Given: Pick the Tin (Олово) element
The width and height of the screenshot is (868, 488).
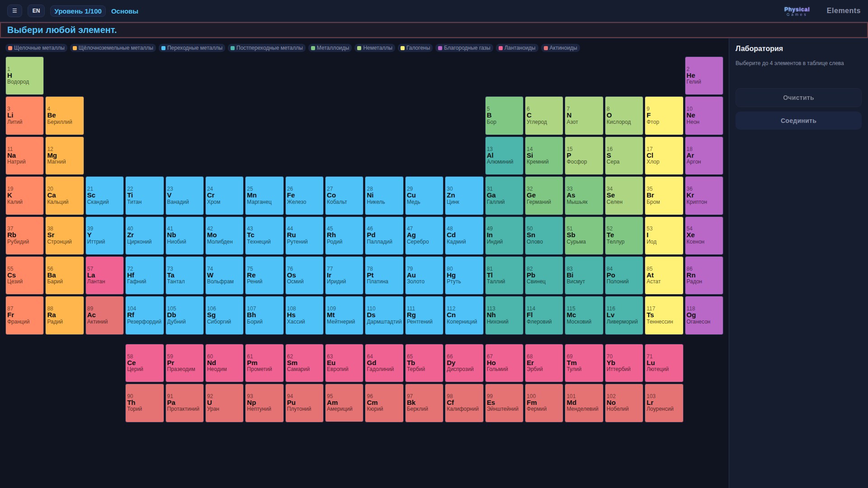Looking at the screenshot, I should pos(544,235).
